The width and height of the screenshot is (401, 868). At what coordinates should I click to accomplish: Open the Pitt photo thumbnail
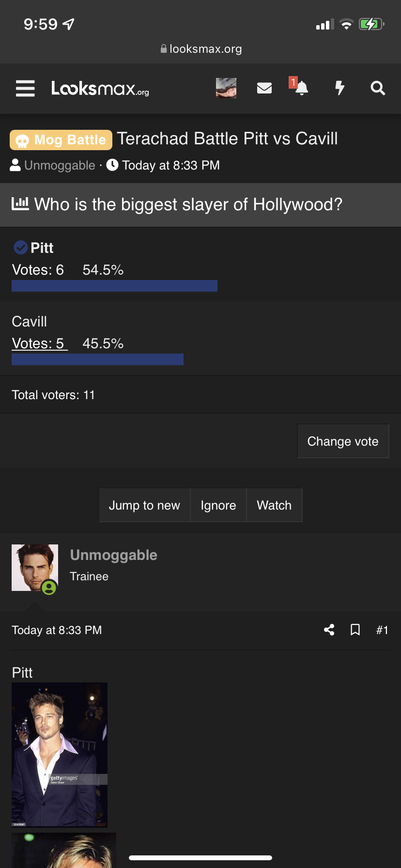tap(60, 755)
